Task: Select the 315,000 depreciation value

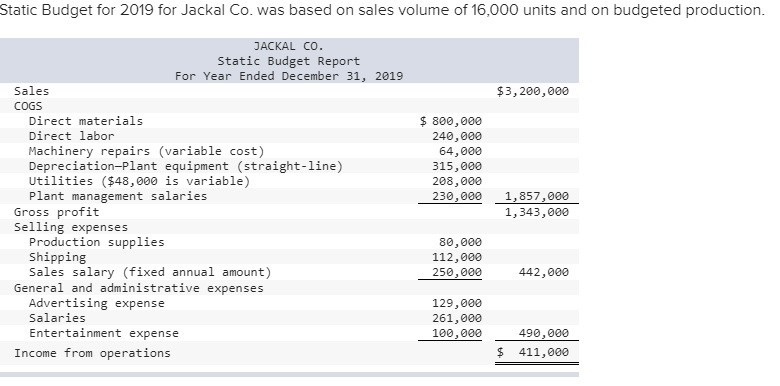Action: click(x=457, y=166)
